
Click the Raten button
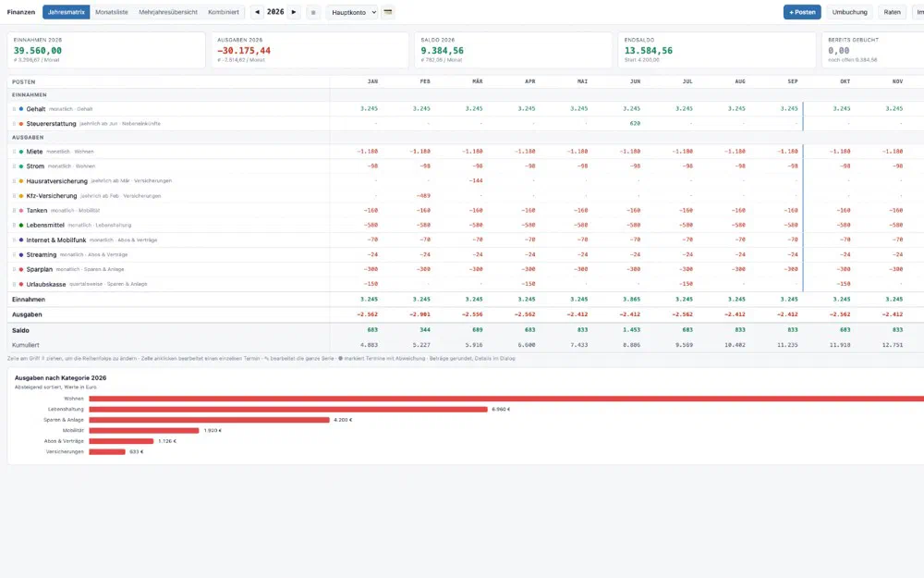click(892, 12)
